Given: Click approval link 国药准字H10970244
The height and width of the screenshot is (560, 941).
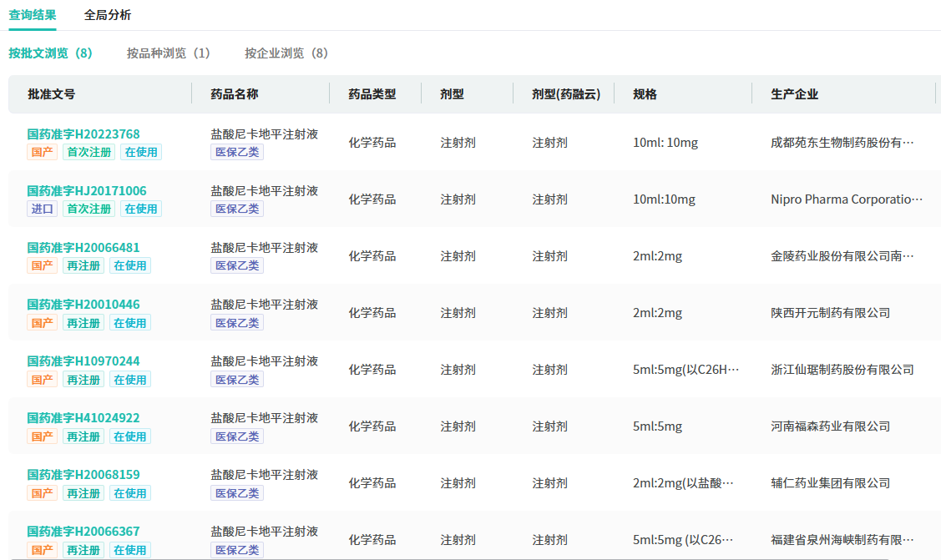Looking at the screenshot, I should (x=83, y=361).
